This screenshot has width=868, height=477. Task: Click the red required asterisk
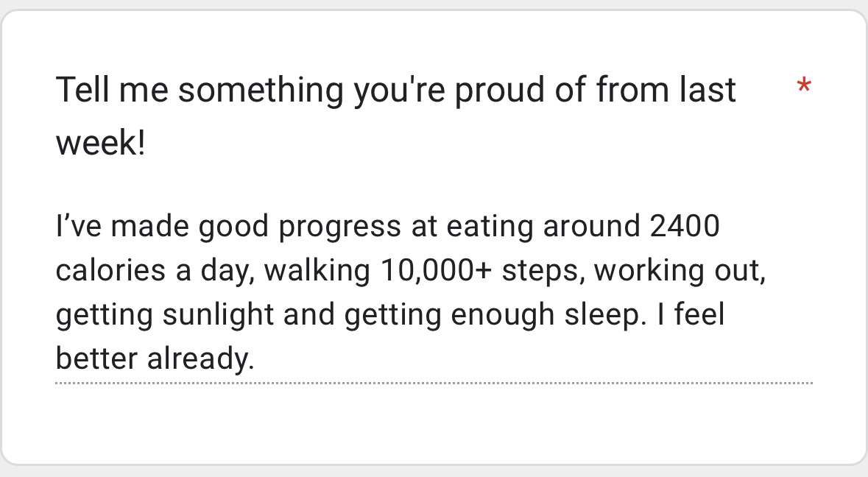click(804, 88)
